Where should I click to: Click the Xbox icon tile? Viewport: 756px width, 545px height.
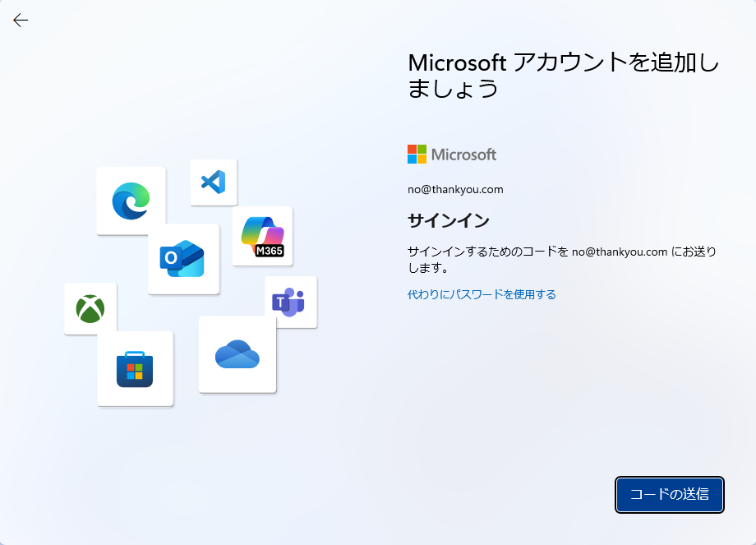pyautogui.click(x=90, y=309)
